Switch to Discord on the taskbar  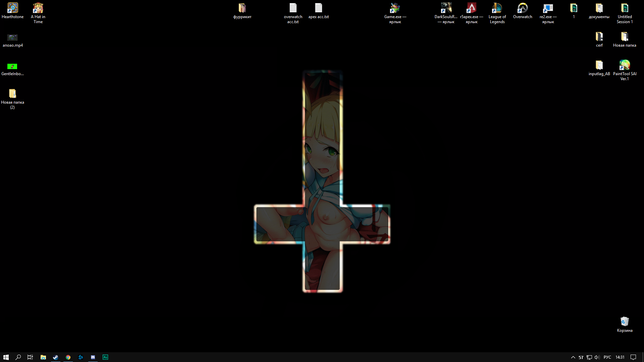(x=93, y=357)
